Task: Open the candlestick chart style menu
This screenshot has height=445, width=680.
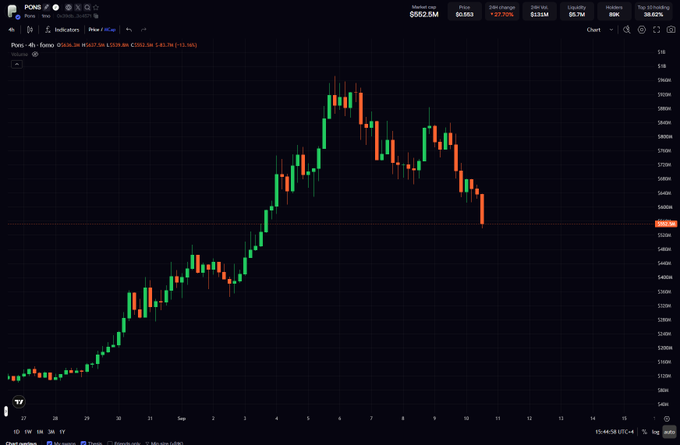Action: pos(29,29)
